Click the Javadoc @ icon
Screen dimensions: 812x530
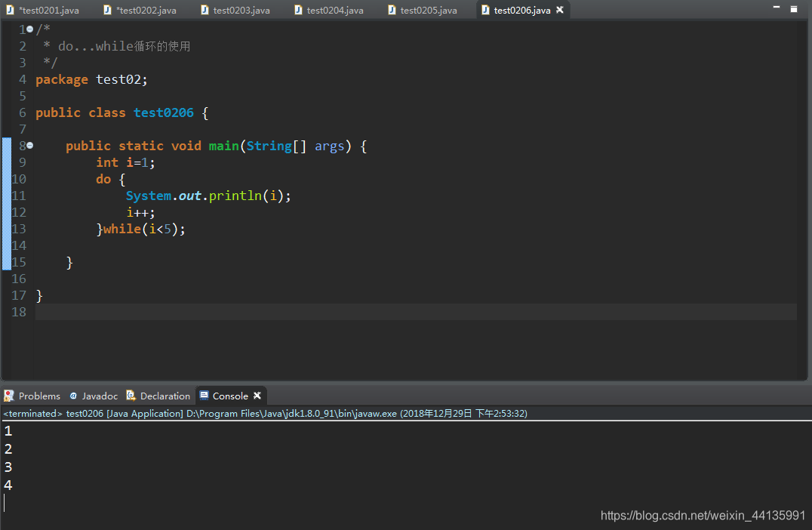pyautogui.click(x=73, y=396)
